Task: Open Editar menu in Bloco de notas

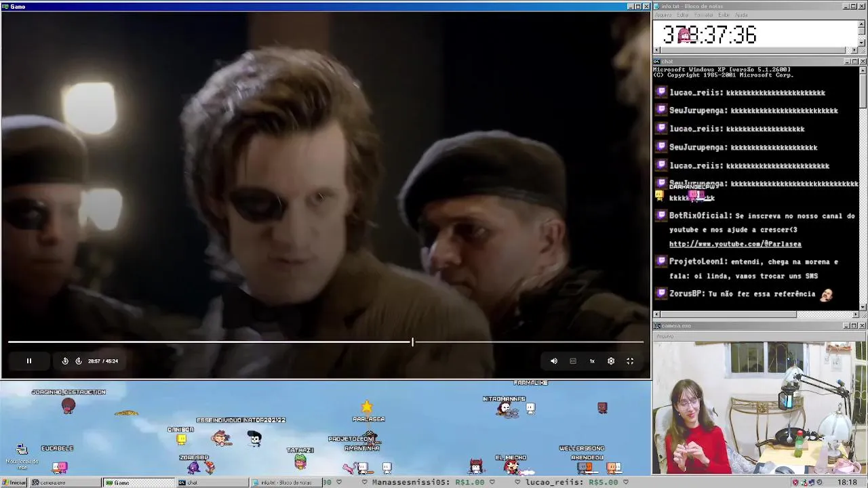Action: tap(683, 15)
